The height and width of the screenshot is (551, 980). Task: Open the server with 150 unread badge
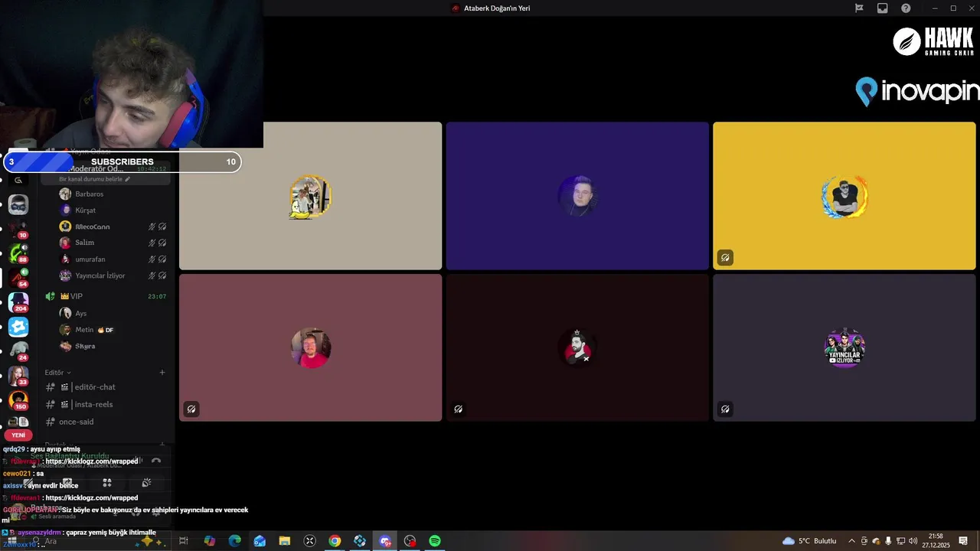click(18, 400)
